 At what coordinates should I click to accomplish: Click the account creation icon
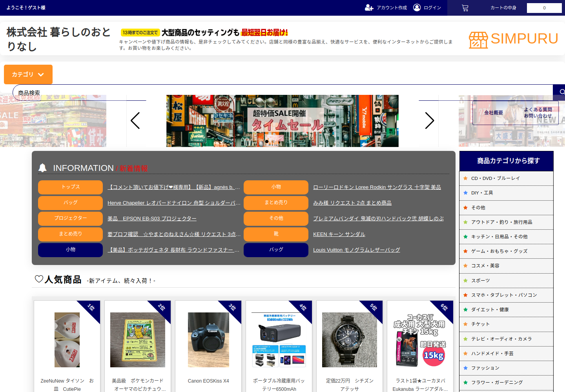(369, 7)
